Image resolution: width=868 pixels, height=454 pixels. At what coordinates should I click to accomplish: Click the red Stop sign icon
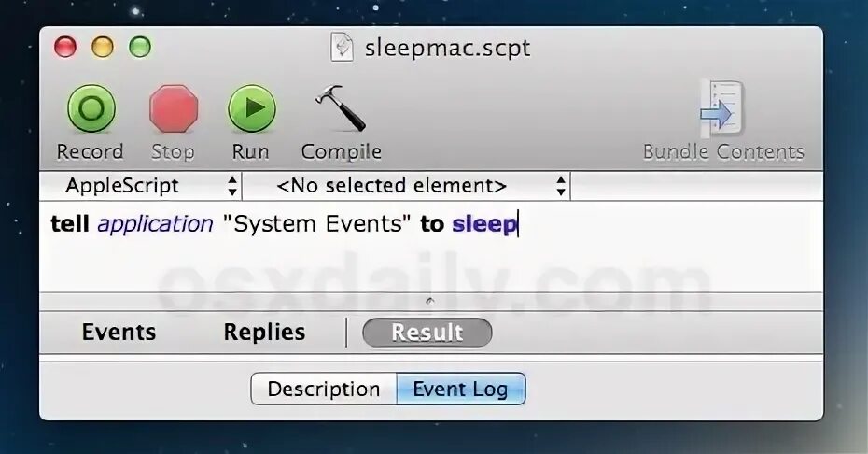pyautogui.click(x=174, y=108)
